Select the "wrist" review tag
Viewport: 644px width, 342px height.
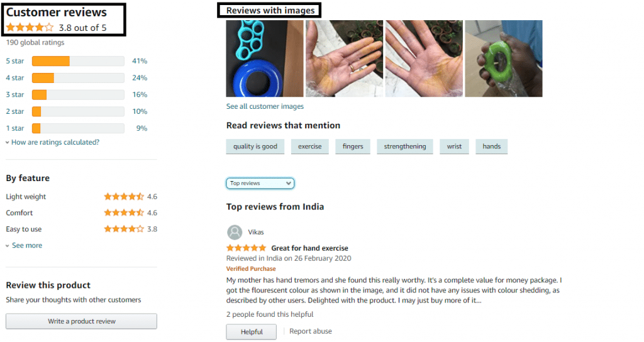pos(454,146)
